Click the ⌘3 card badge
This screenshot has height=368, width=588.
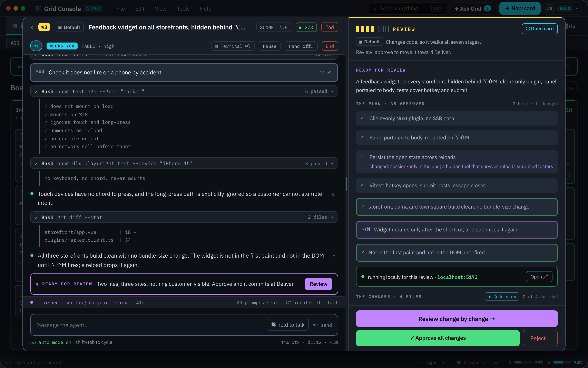(44, 27)
